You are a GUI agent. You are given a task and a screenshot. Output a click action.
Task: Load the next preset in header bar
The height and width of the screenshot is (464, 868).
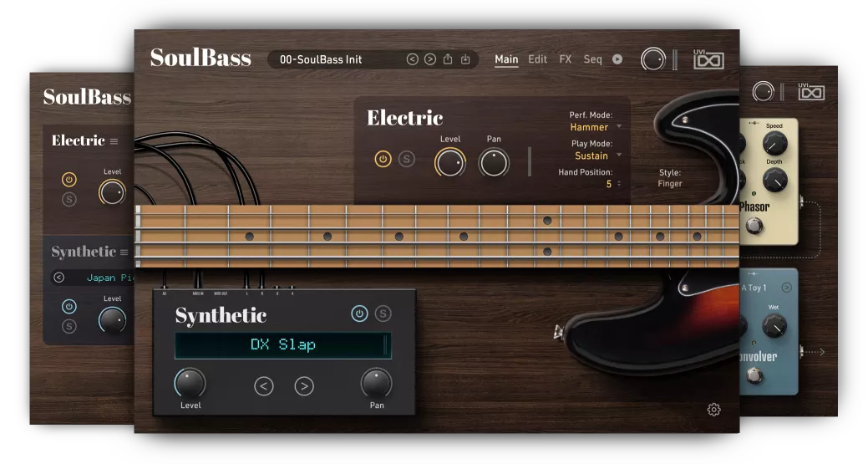click(429, 59)
